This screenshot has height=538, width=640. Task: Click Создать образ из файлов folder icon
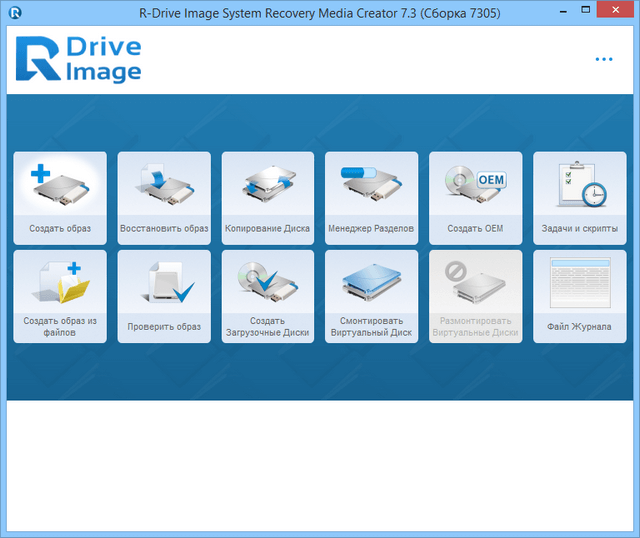[60, 282]
